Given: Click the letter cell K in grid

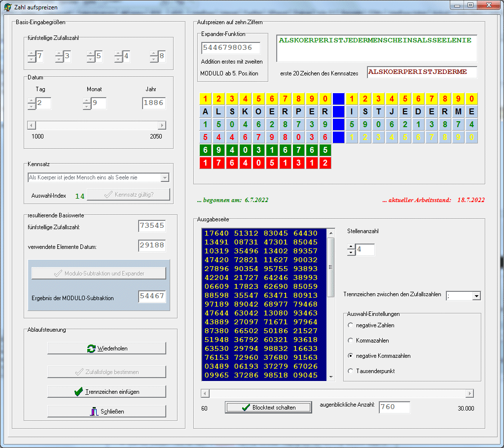Looking at the screenshot, I should pyautogui.click(x=245, y=112).
